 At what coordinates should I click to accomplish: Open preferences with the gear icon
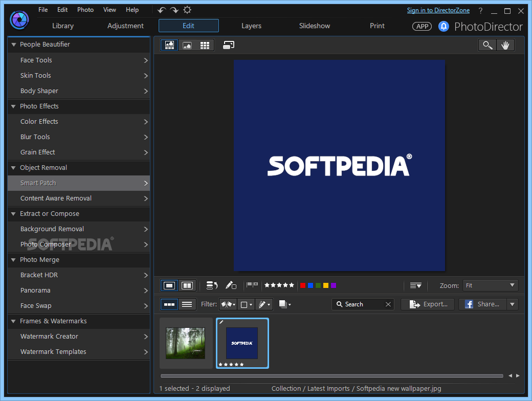point(187,10)
